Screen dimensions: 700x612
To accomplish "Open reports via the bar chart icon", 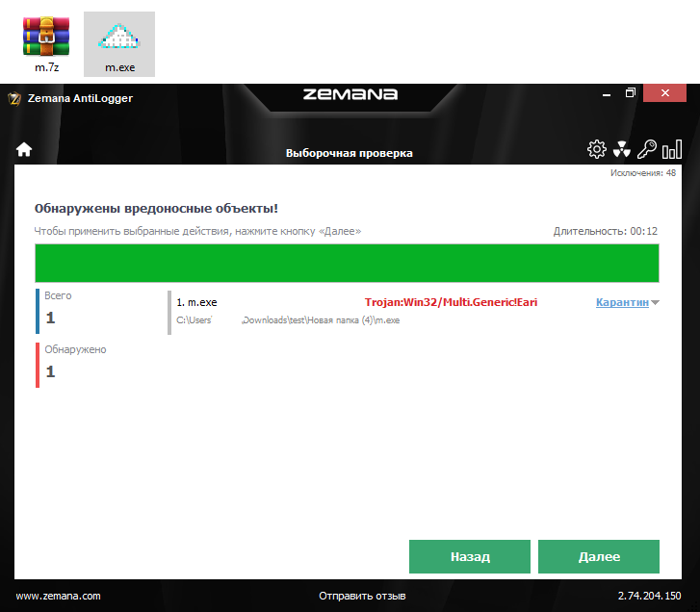I will pyautogui.click(x=672, y=149).
